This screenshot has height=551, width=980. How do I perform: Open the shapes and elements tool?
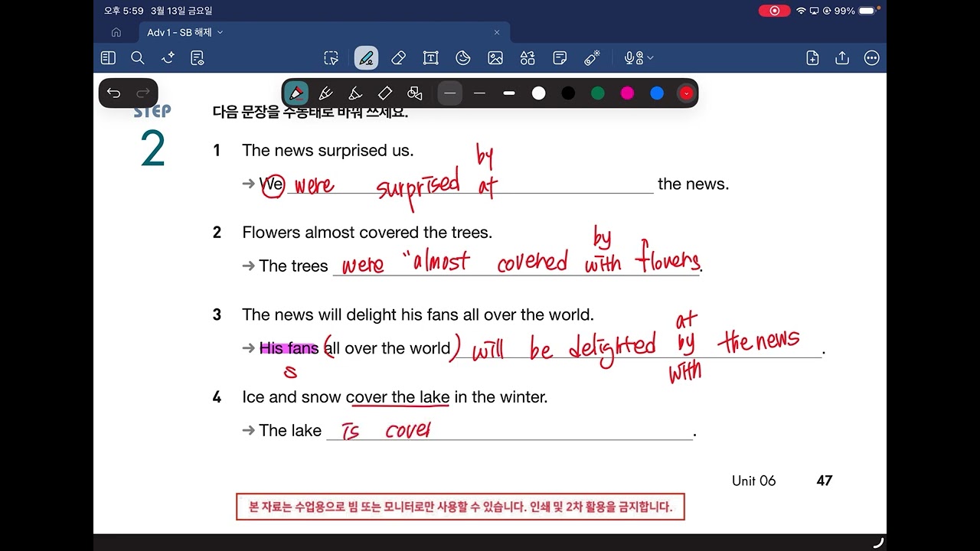coord(528,57)
